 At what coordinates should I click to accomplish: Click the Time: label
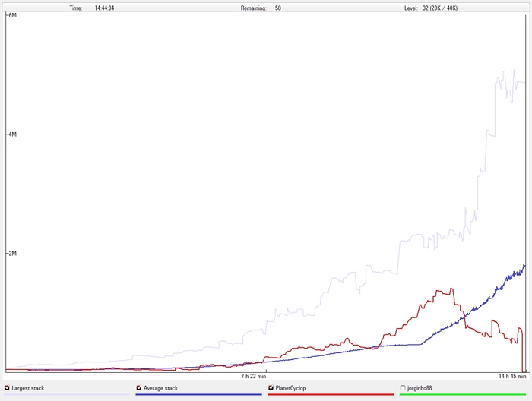pos(76,8)
